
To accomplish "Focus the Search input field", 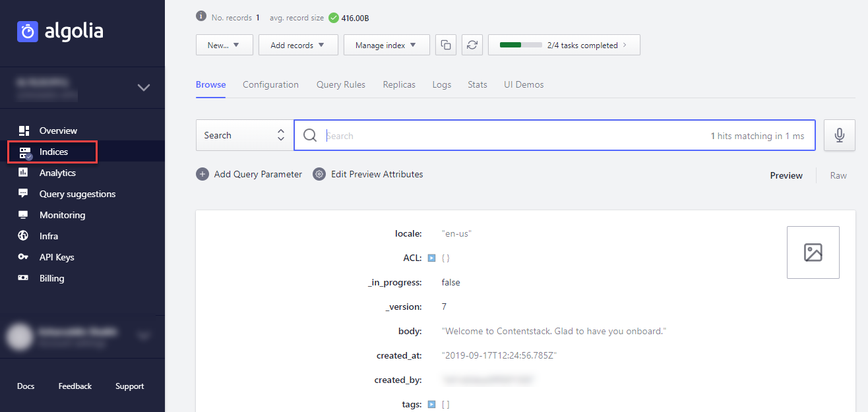I will (x=555, y=135).
